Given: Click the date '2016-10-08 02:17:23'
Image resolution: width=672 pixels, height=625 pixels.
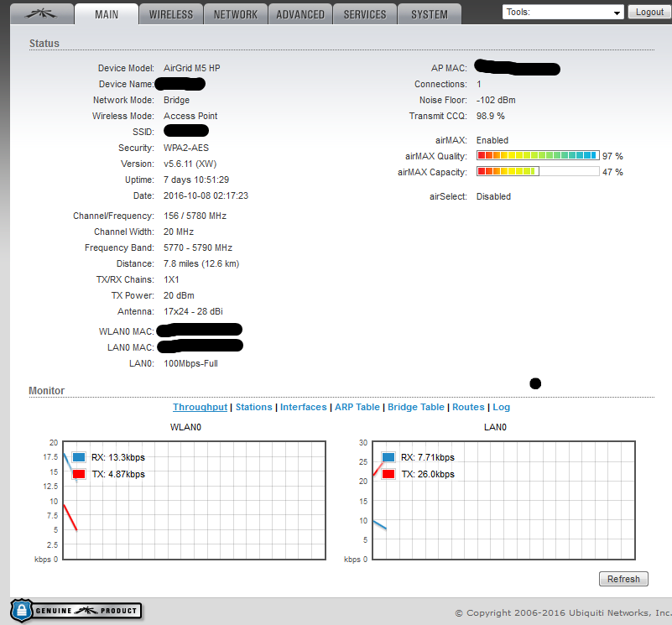Looking at the screenshot, I should 206,195.
